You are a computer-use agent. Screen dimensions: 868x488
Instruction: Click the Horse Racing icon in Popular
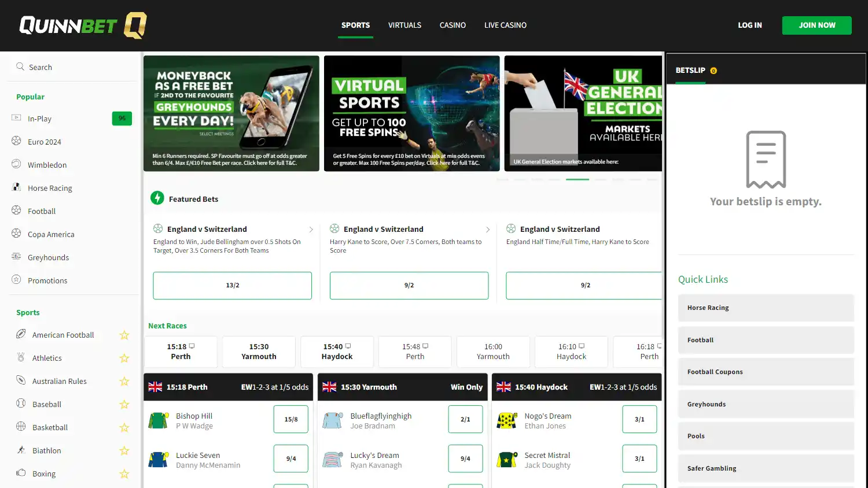tap(16, 187)
